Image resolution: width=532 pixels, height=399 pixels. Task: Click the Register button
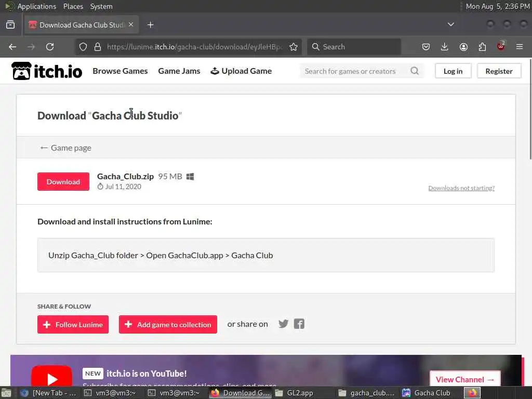(499, 71)
